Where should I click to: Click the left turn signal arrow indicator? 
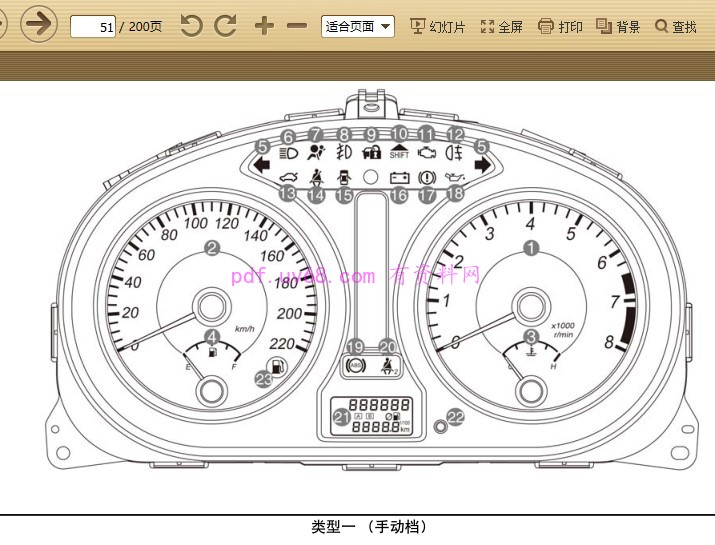263,166
